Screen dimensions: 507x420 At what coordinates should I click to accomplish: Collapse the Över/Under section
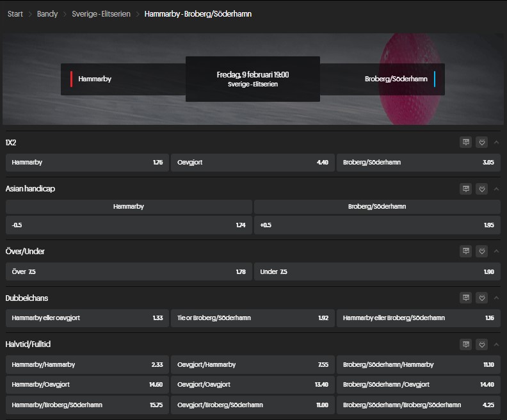pos(496,251)
